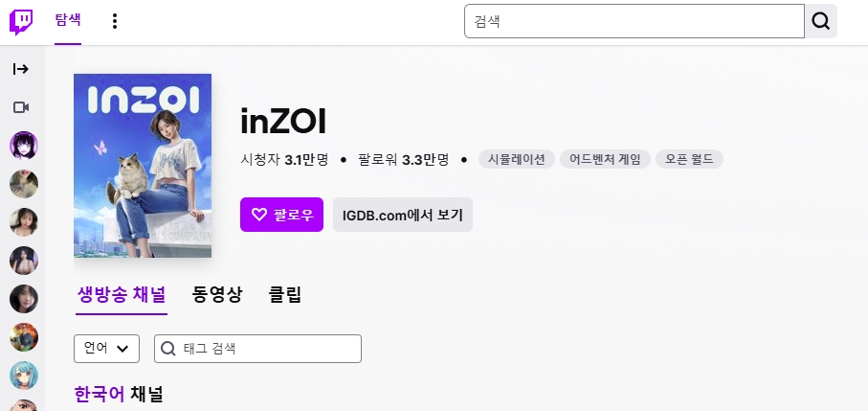Select the 생방송 채널 tab

pyautogui.click(x=122, y=295)
